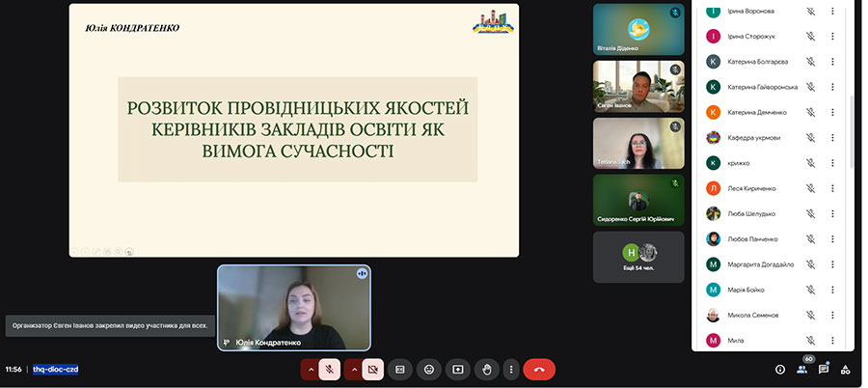Viewport: 868px width, 388px height.
Task: Click the shared presentation slide
Action: coord(294,130)
